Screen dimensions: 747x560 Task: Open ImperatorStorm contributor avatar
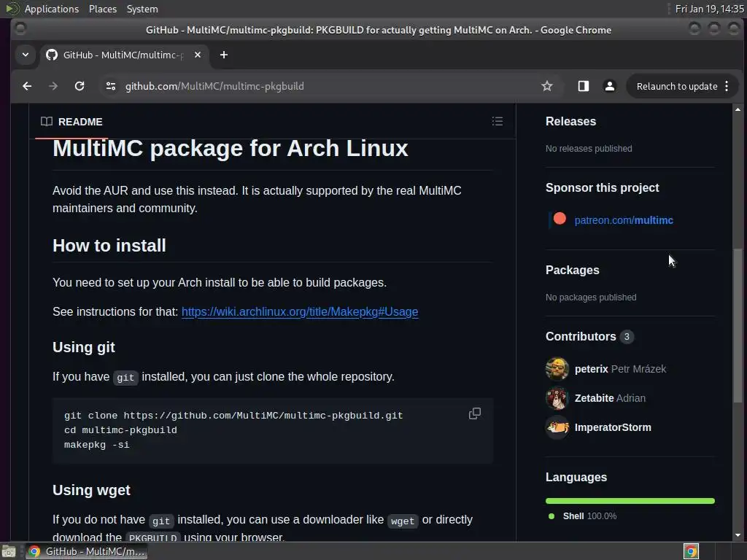point(557,427)
